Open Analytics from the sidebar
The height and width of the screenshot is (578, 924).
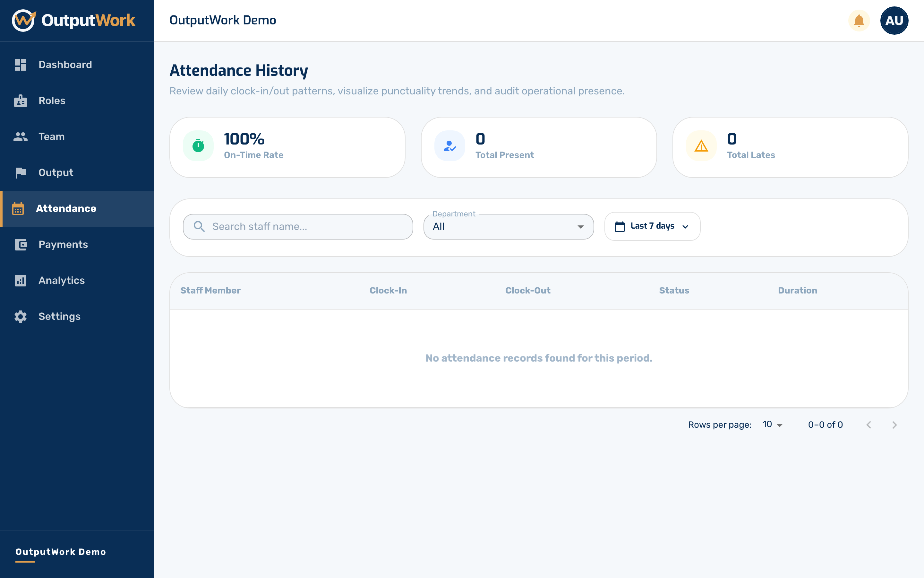(77, 281)
